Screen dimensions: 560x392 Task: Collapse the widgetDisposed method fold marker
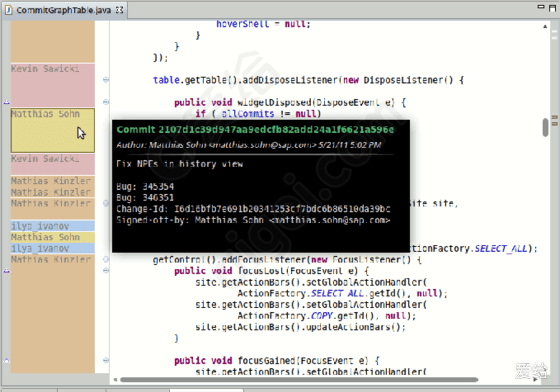(x=106, y=102)
